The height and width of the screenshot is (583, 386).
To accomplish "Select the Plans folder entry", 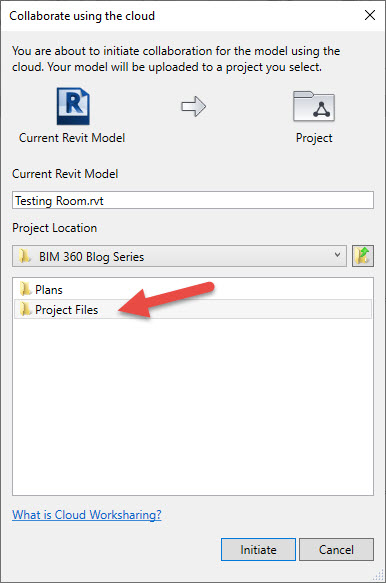I will (193, 289).
